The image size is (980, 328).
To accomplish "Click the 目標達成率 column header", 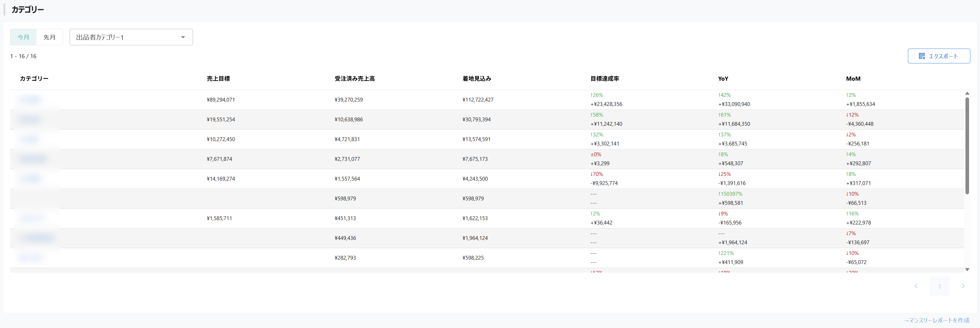I will [605, 79].
